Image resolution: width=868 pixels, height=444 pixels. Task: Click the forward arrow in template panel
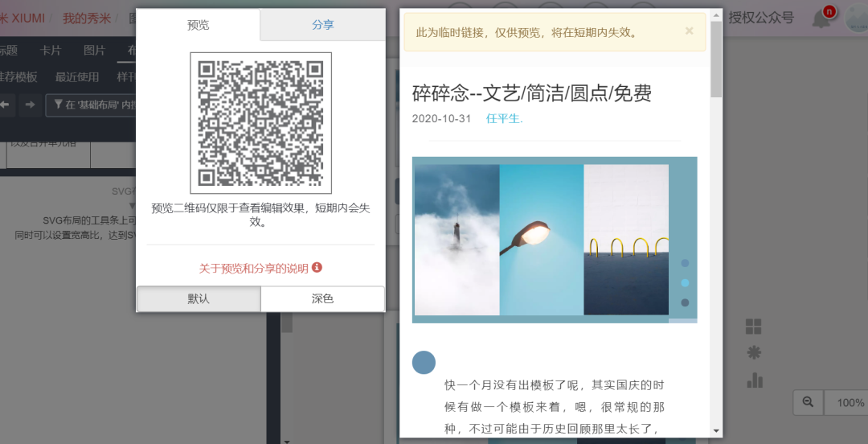pyautogui.click(x=31, y=105)
